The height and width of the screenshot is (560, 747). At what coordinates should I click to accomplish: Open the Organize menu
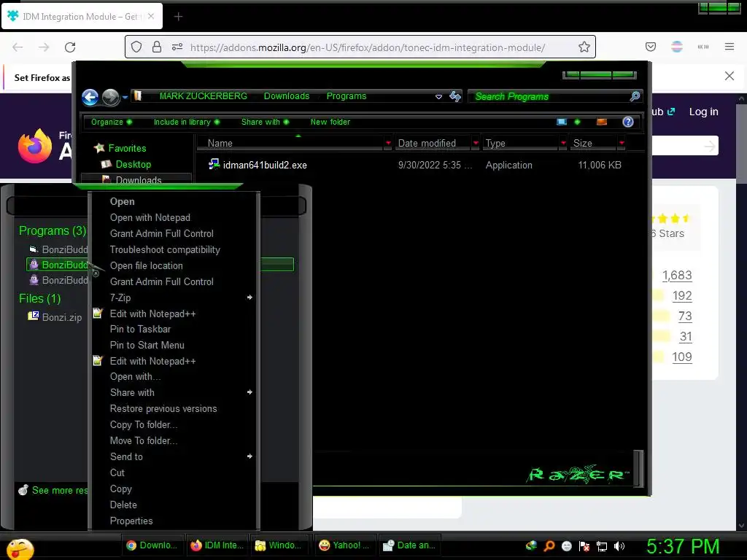112,122
